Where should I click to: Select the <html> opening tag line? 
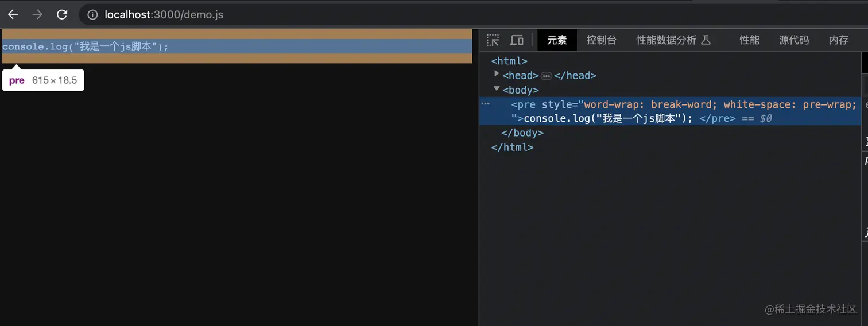[x=509, y=61]
